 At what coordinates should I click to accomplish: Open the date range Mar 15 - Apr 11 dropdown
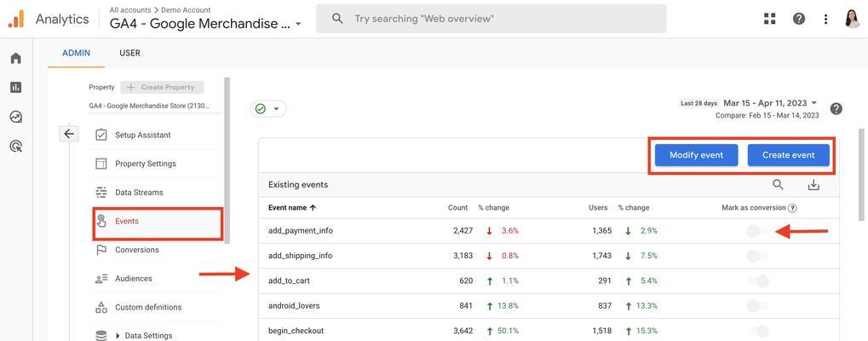(x=770, y=103)
